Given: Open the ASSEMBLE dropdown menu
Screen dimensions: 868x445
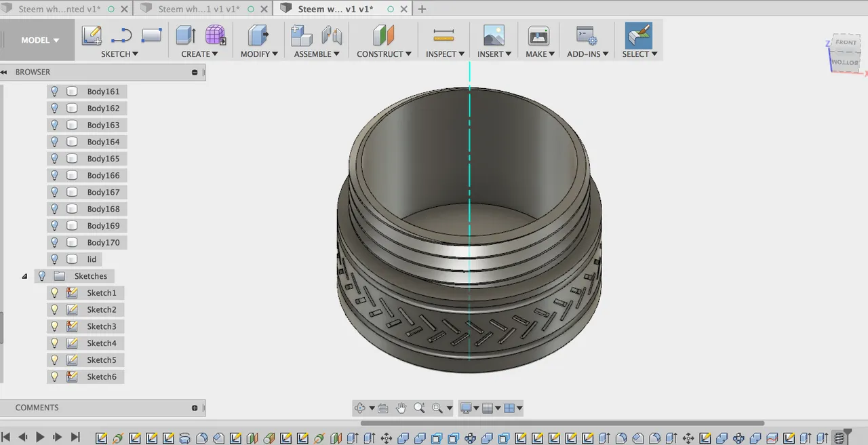Looking at the screenshot, I should (x=317, y=54).
